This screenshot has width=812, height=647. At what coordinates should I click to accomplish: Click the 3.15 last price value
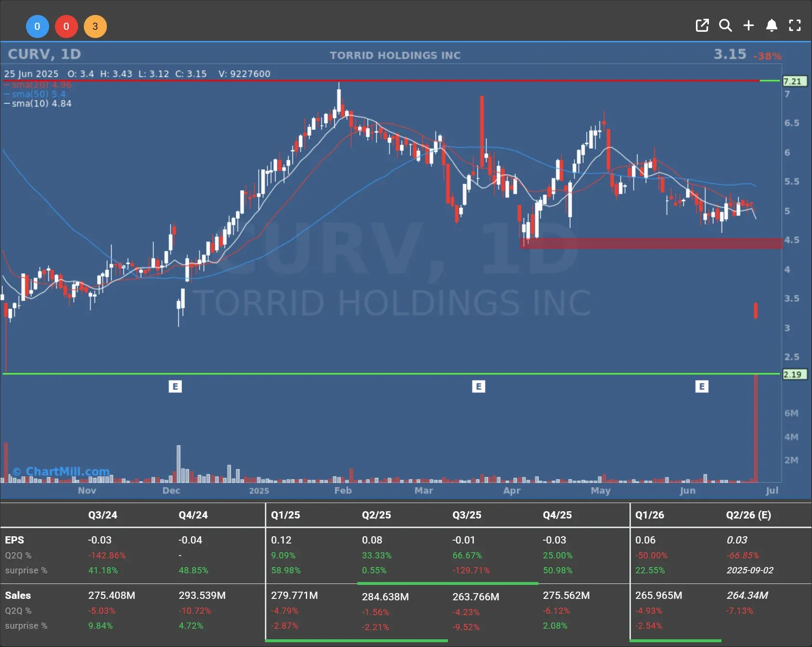pyautogui.click(x=730, y=54)
